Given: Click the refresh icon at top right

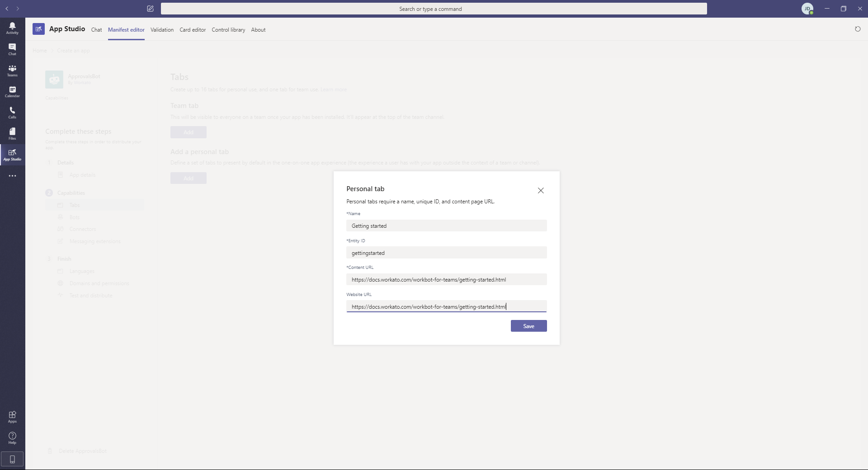Looking at the screenshot, I should [857, 29].
